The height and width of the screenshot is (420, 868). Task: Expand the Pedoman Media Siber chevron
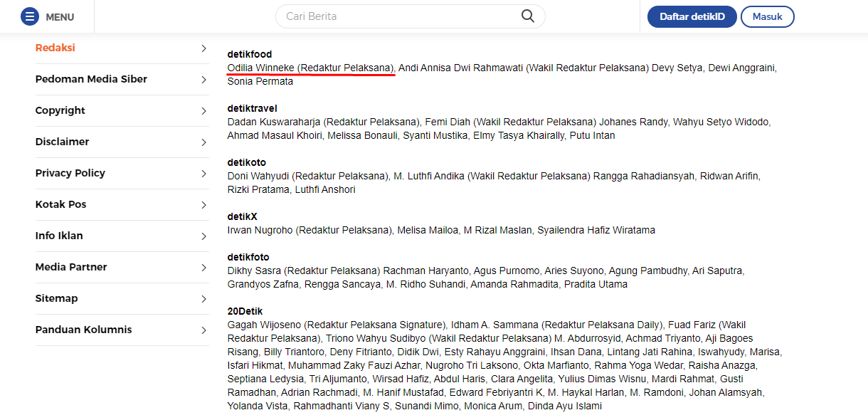pos(203,80)
